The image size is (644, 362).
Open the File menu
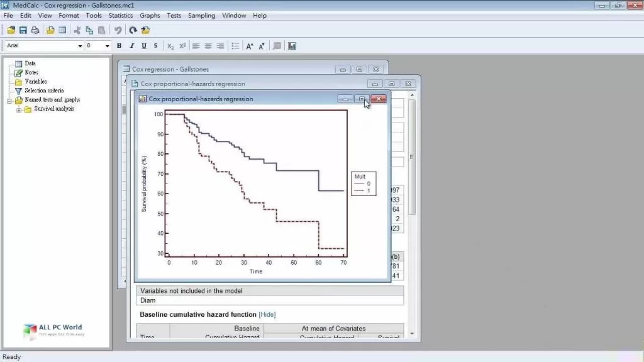tap(8, 16)
